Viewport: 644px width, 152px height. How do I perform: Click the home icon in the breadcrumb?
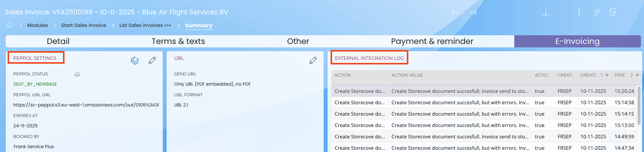[9, 25]
